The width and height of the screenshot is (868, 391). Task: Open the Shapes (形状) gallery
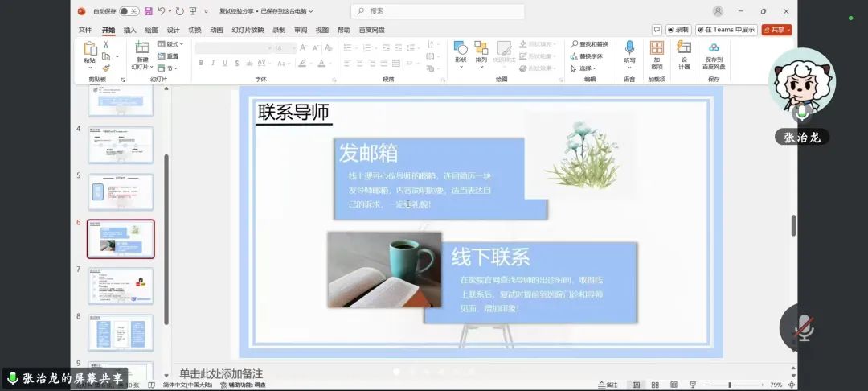tap(461, 51)
